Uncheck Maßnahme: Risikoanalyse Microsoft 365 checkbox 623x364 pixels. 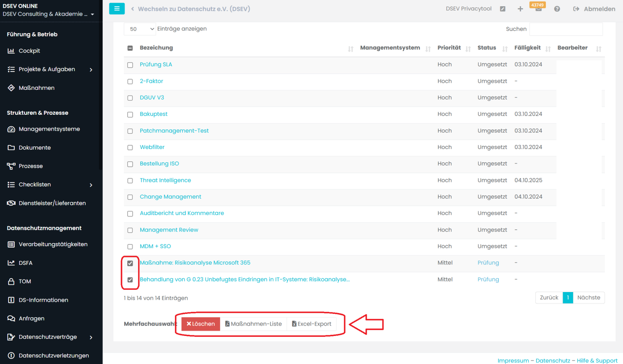pyautogui.click(x=130, y=263)
